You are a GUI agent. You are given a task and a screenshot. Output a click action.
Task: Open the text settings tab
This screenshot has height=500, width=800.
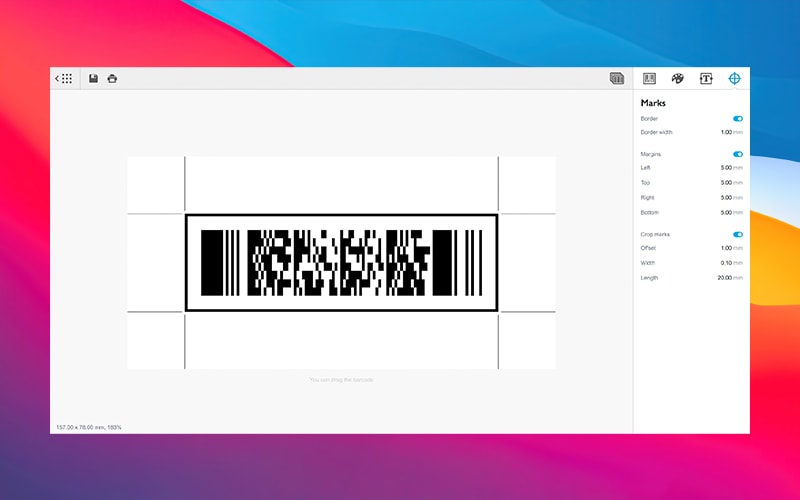706,78
